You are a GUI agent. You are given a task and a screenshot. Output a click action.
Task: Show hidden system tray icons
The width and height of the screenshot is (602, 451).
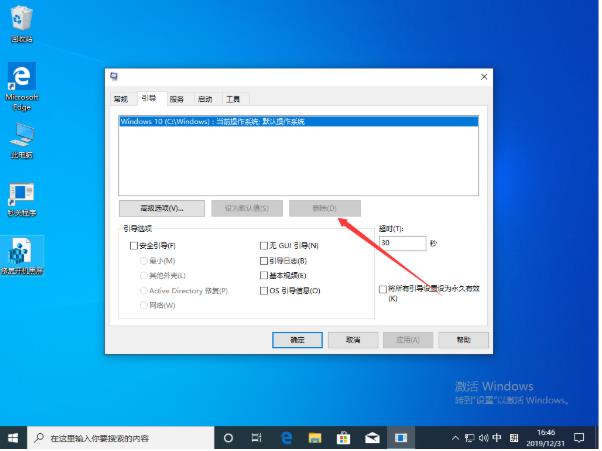pyautogui.click(x=455, y=438)
